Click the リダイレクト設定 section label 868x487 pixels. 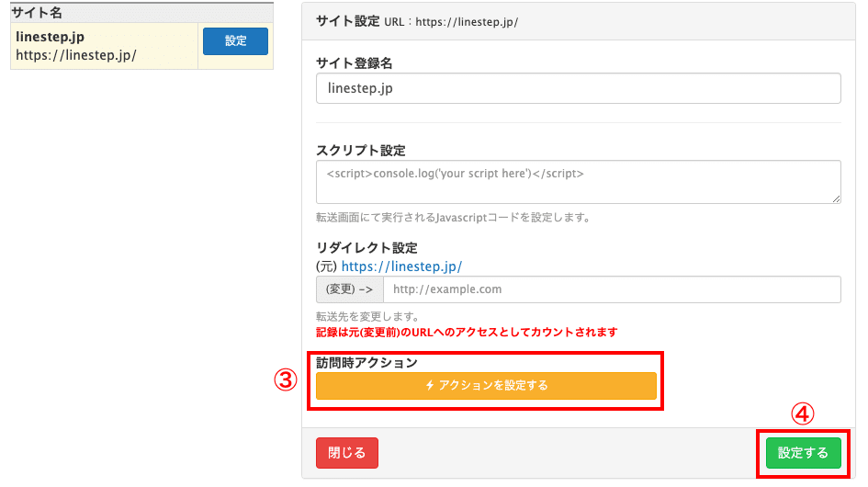pos(366,248)
